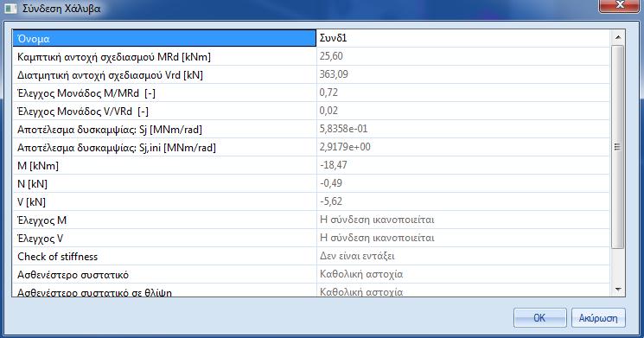Close the Σύνδεση Χάλυβα dialog
The width and height of the screenshot is (644, 338).
[620, 5]
